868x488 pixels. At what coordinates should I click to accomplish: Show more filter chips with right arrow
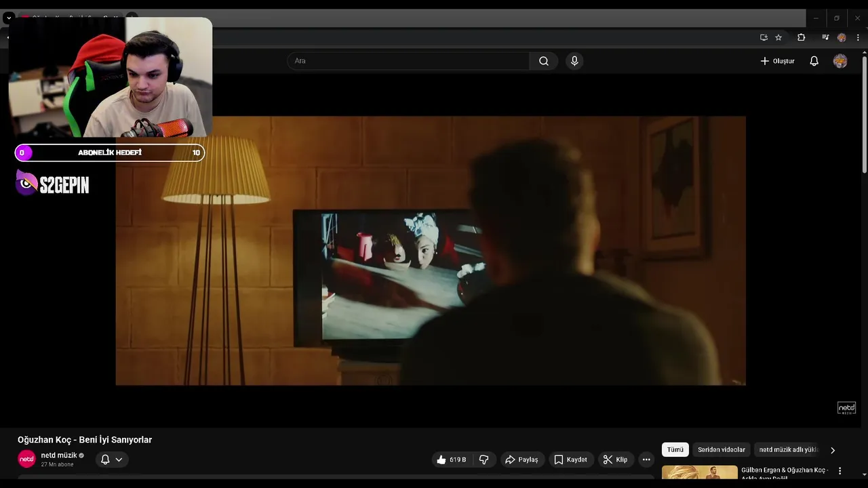tap(833, 450)
